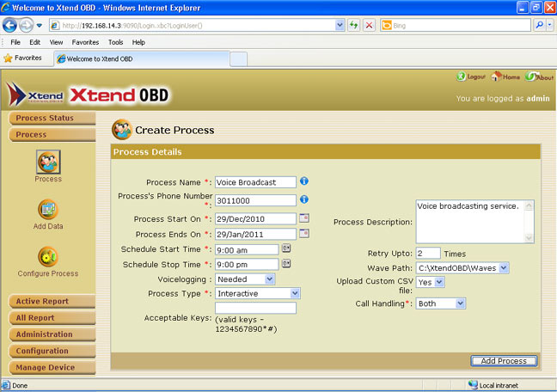Open the Process Status sidebar section
The height and width of the screenshot is (392, 557).
pos(52,118)
